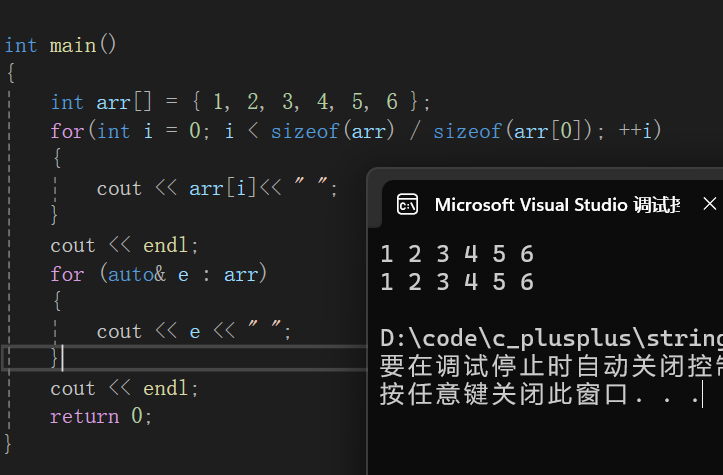Click the 'for (auto& e : arr)' line
This screenshot has width=723, height=475.
click(159, 274)
